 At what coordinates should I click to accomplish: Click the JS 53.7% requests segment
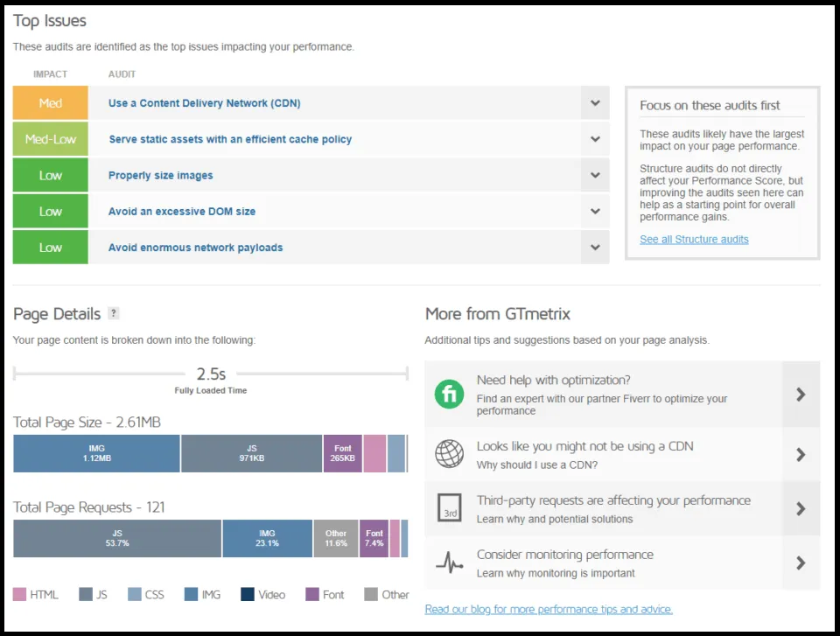(117, 539)
